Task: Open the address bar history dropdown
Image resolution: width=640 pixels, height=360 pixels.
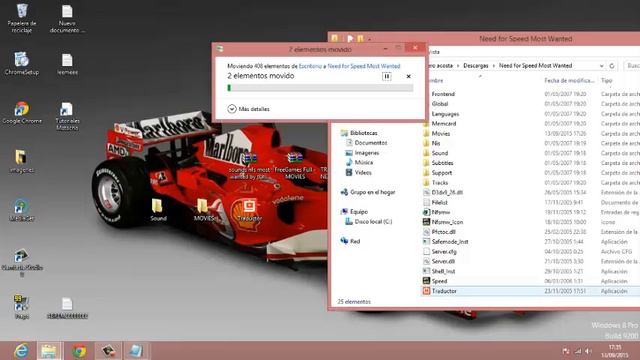Action: [601, 66]
